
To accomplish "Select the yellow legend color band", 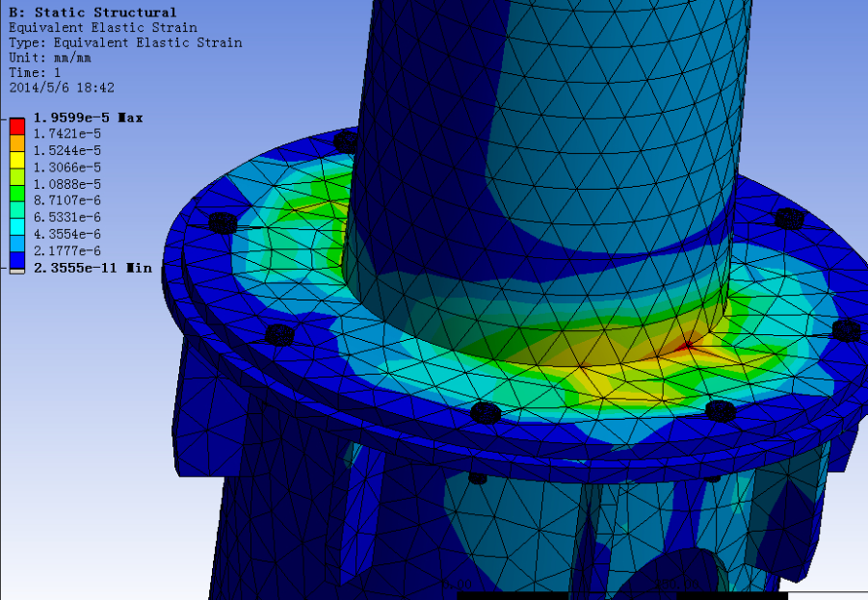I will pos(17,160).
